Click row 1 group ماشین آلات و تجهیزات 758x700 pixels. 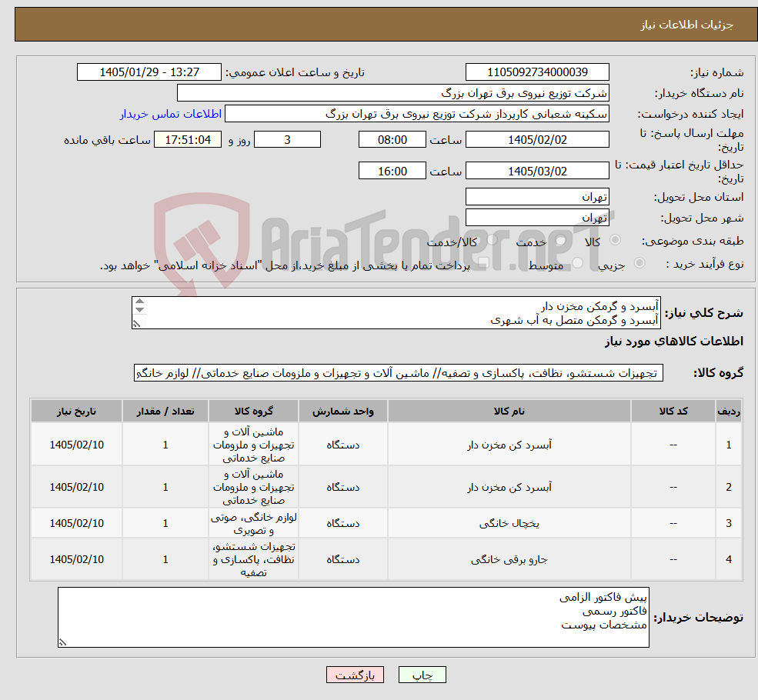pyautogui.click(x=253, y=445)
